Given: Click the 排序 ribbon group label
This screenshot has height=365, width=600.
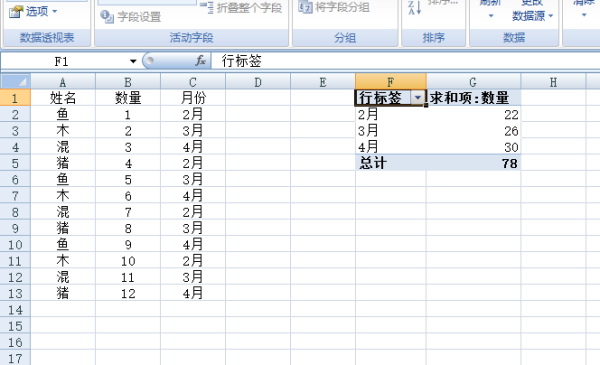Looking at the screenshot, I should pos(434,37).
